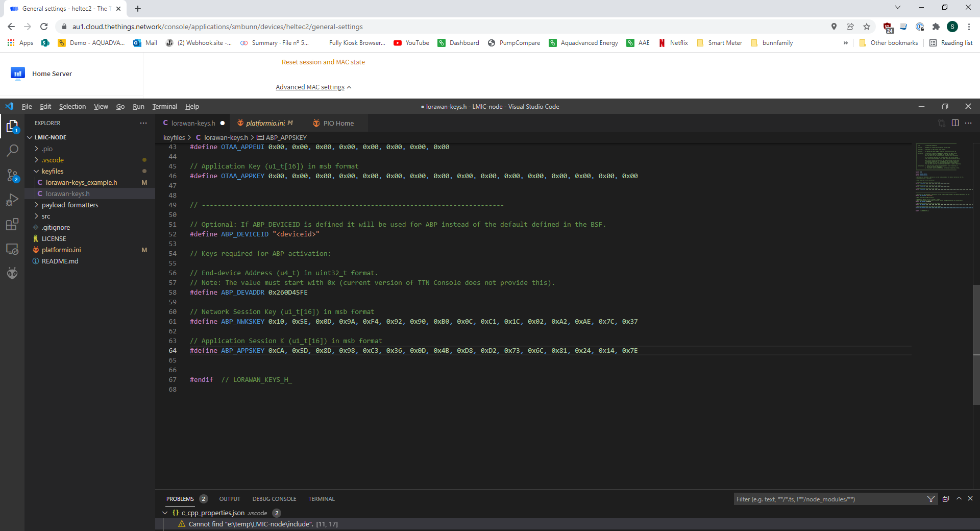
Task: Click the editor minimap
Action: click(x=943, y=177)
